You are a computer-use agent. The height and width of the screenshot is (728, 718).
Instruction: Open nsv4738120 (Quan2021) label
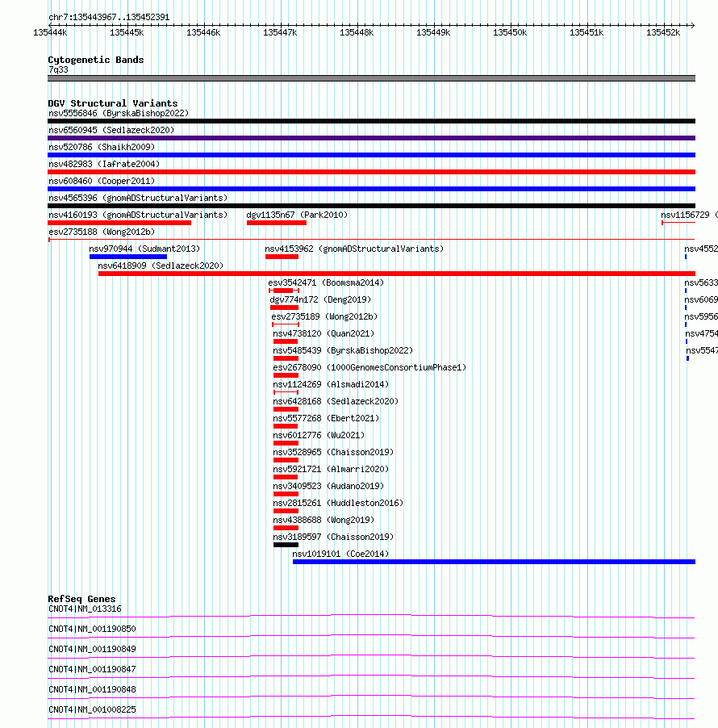[324, 333]
